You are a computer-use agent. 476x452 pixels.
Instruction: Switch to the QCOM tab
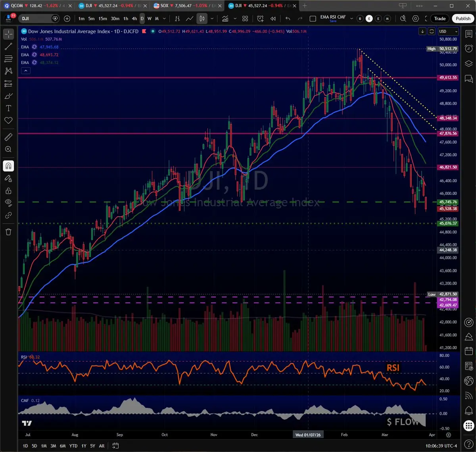click(38, 6)
